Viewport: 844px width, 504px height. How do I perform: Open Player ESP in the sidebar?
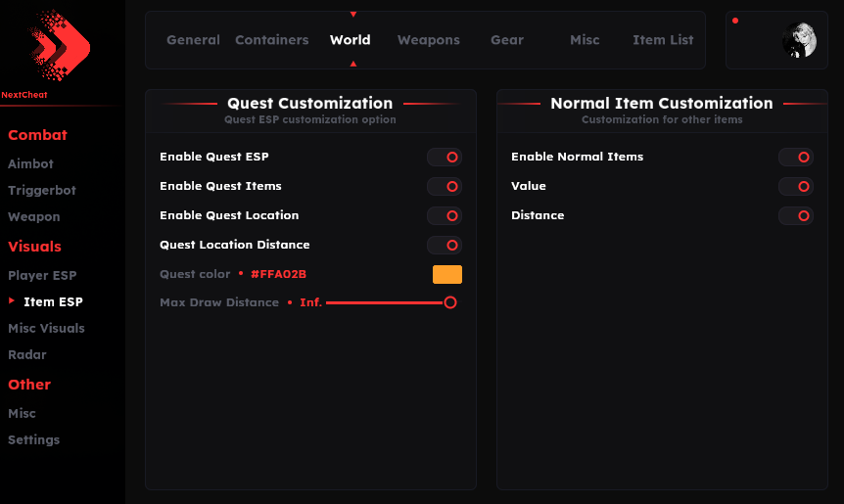click(x=42, y=276)
